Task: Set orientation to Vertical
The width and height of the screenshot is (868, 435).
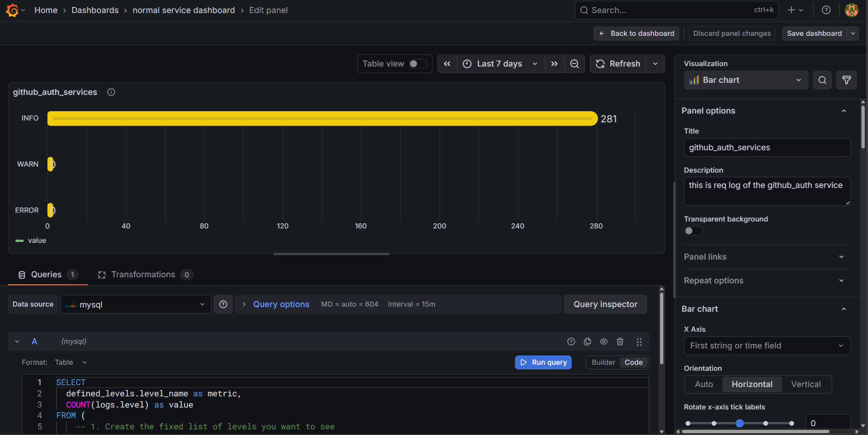Action: click(806, 384)
